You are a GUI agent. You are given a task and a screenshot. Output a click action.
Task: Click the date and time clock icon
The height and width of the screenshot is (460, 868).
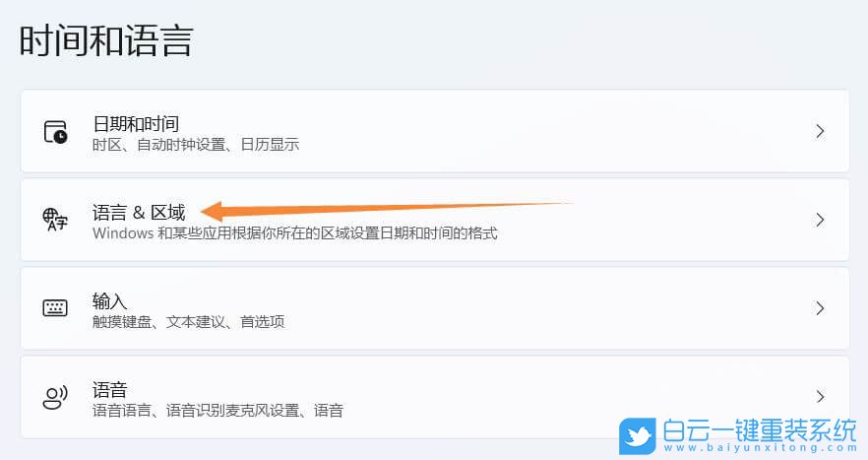click(x=55, y=132)
